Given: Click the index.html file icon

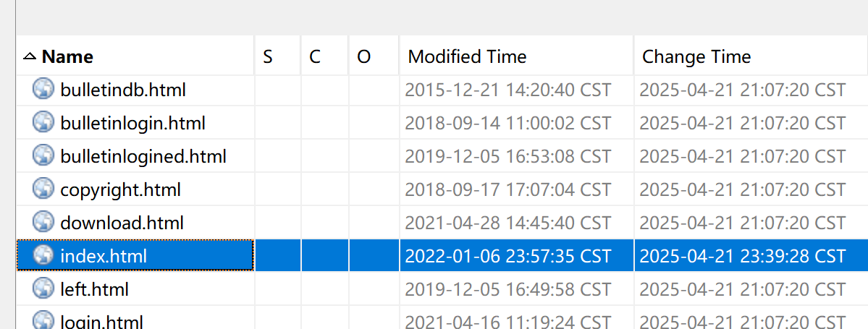Looking at the screenshot, I should point(43,255).
